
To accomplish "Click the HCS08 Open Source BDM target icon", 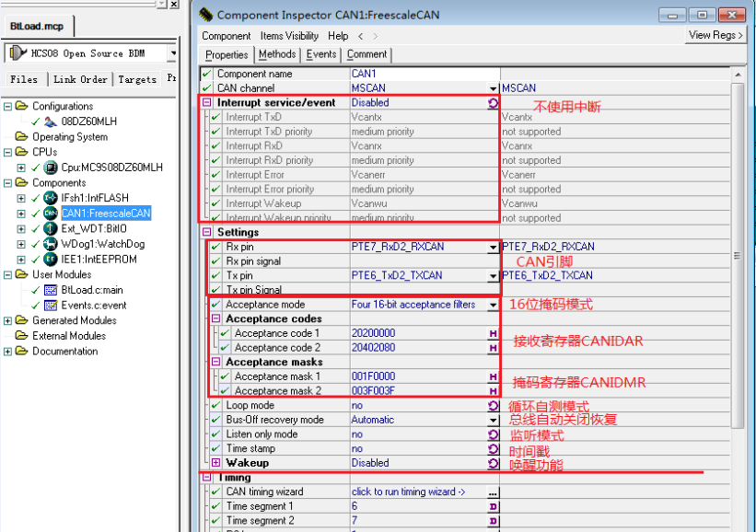I will 17,52.
